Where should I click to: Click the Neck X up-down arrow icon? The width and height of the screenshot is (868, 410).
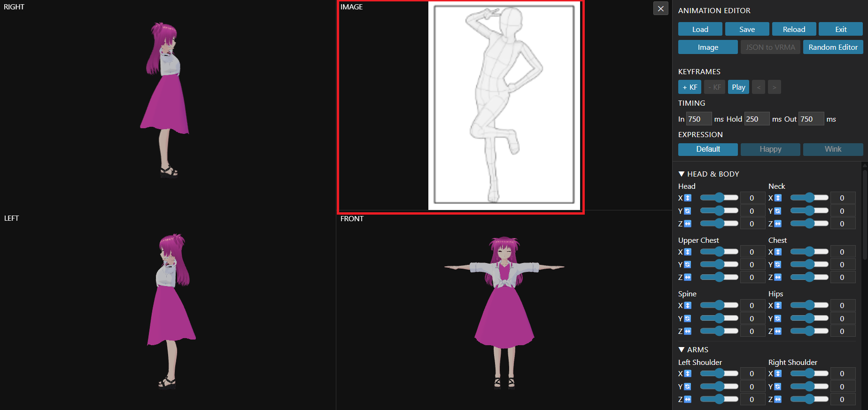pyautogui.click(x=778, y=198)
